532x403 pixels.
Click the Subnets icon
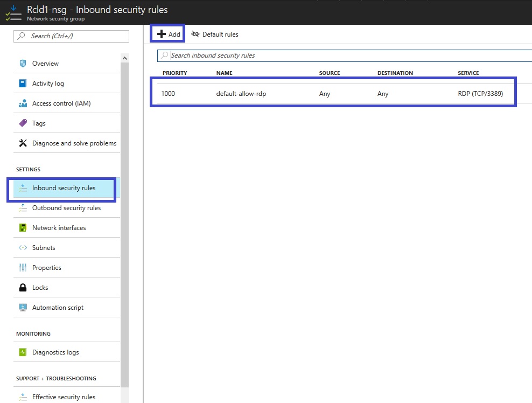click(x=23, y=248)
